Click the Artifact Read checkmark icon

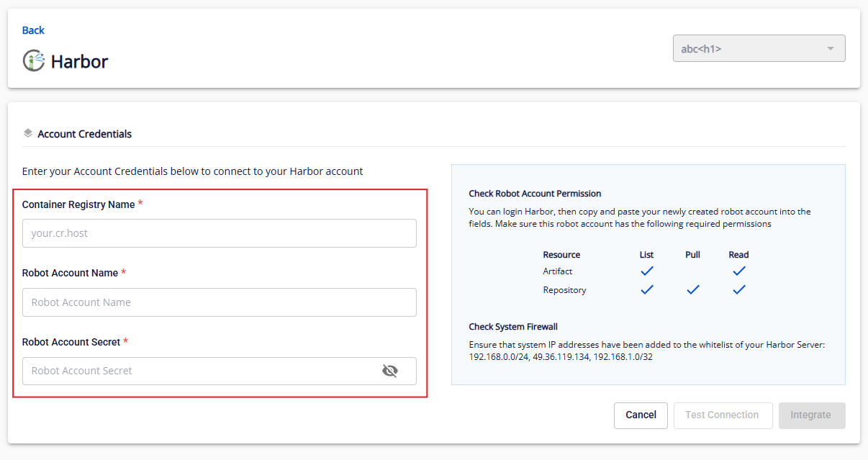point(738,271)
